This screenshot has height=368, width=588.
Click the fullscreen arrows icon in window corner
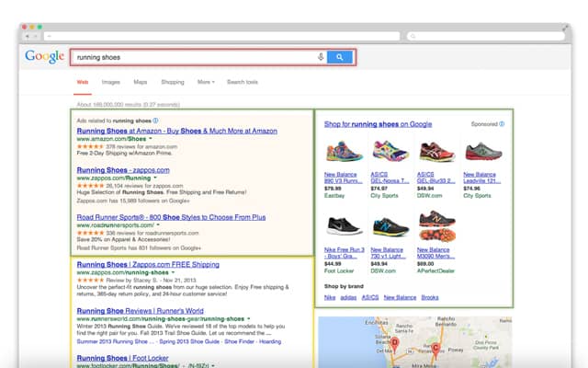pyautogui.click(x=566, y=28)
